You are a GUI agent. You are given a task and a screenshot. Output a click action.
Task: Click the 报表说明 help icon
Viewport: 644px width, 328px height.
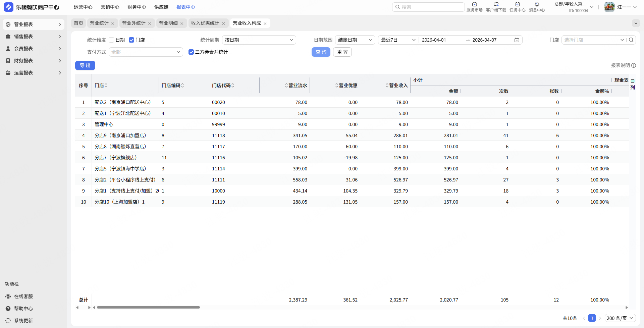tap(634, 65)
